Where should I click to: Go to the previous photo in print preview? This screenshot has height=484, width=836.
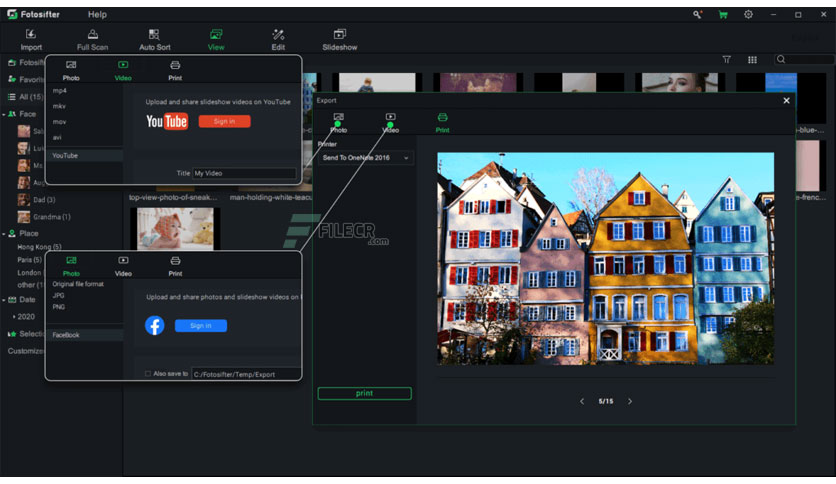pos(582,401)
